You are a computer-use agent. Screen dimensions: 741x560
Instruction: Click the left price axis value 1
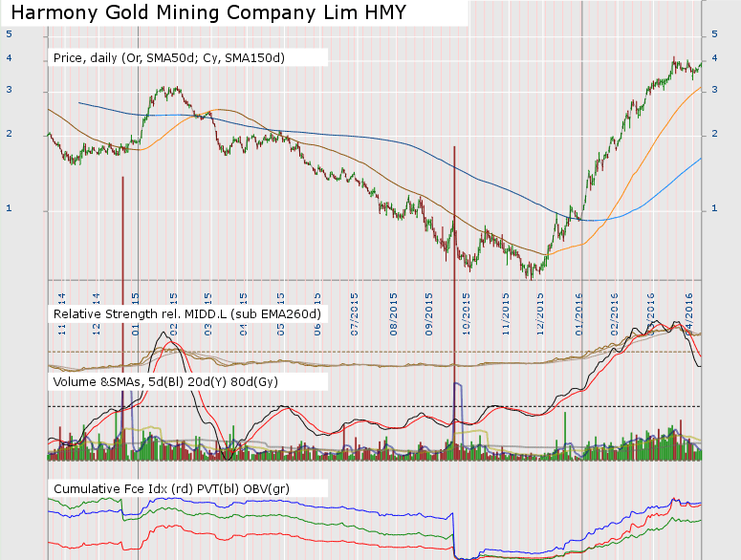9,208
